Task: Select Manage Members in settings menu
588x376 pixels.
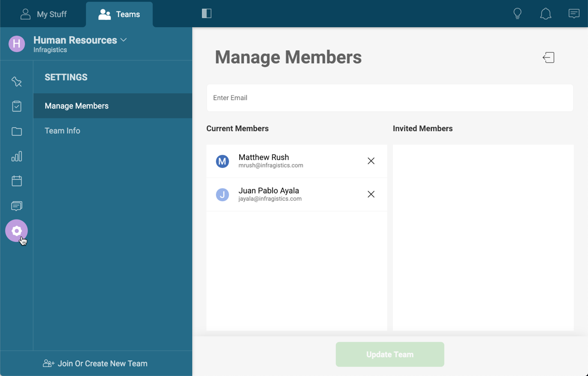Action: click(x=76, y=106)
